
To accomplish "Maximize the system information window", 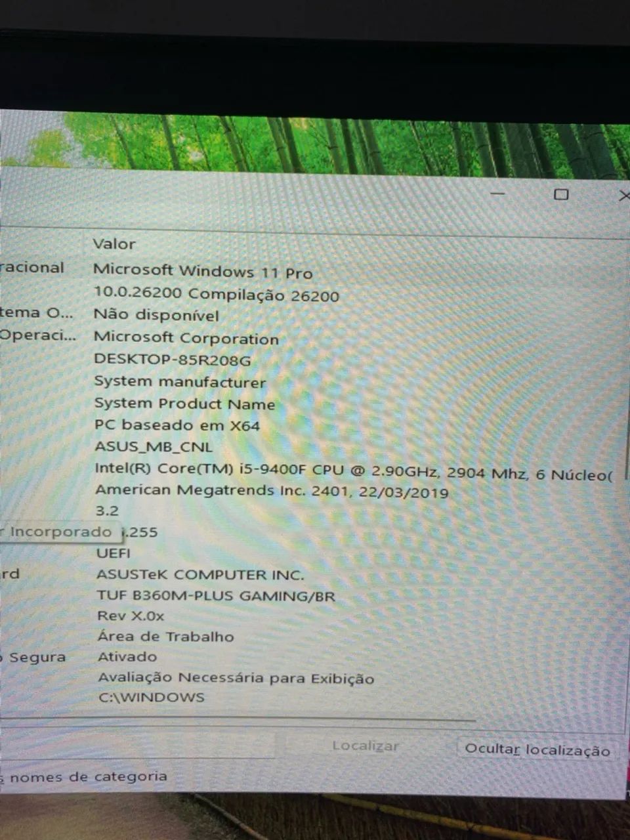I will (x=561, y=194).
